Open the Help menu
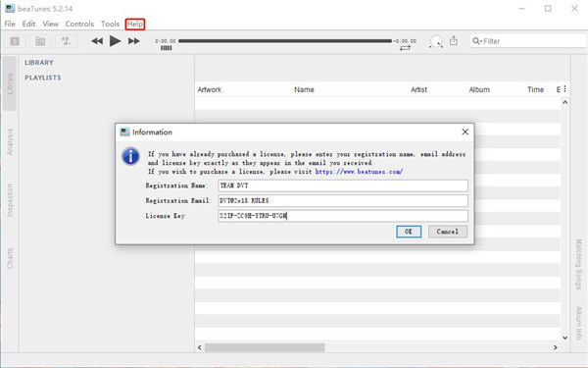The image size is (588, 368). [135, 24]
